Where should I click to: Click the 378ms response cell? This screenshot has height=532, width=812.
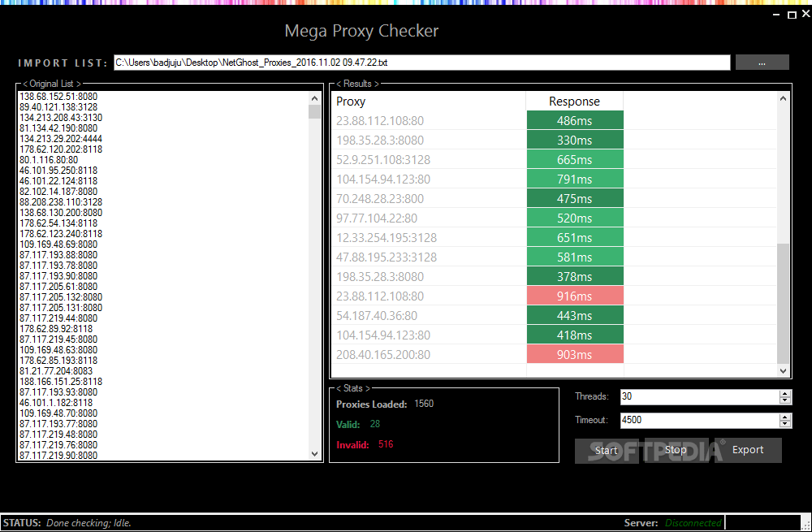[x=575, y=277]
